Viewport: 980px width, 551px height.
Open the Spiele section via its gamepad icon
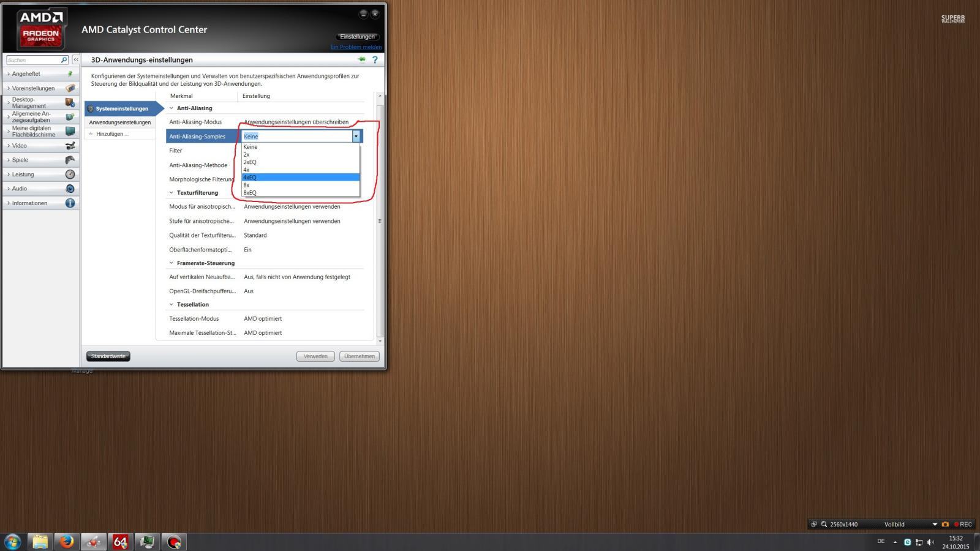(70, 160)
